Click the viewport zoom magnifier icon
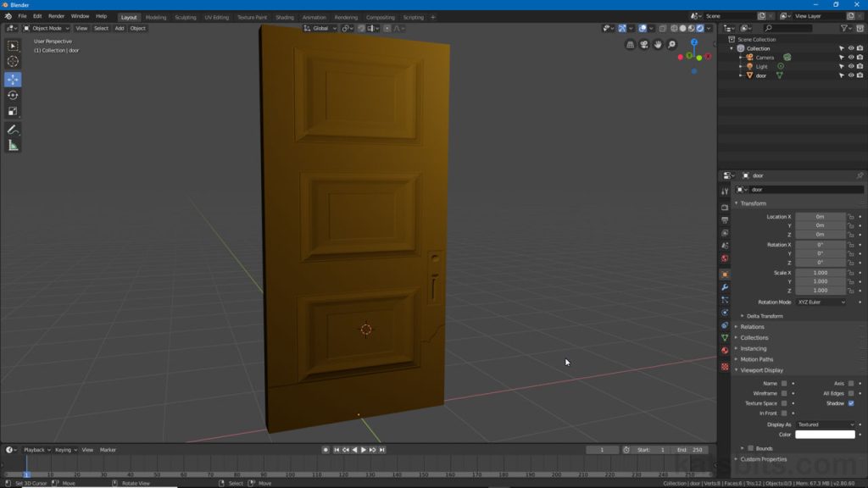This screenshot has height=488, width=868. [x=671, y=44]
